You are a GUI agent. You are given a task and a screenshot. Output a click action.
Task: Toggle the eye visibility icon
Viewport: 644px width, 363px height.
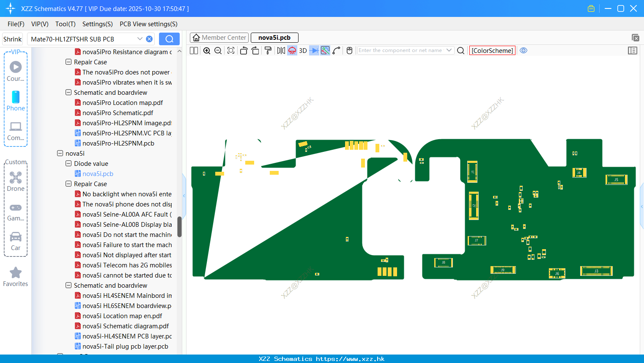click(523, 50)
